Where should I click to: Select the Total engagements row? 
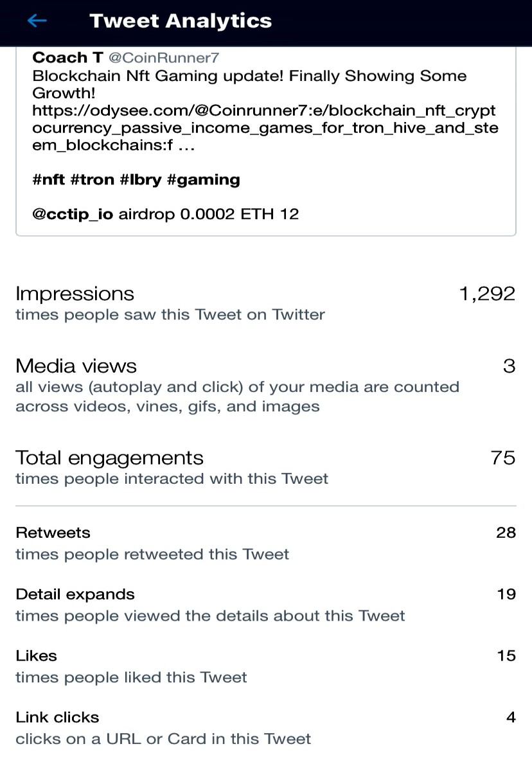tap(266, 467)
